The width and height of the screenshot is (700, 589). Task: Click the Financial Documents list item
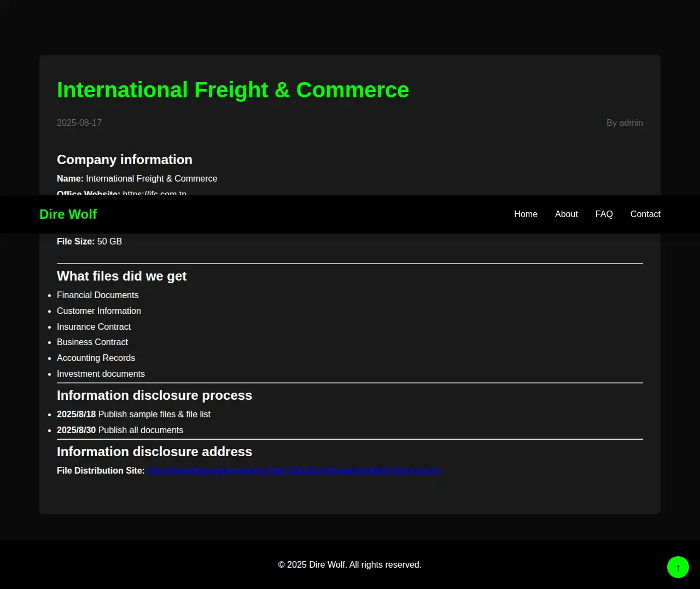pos(98,295)
